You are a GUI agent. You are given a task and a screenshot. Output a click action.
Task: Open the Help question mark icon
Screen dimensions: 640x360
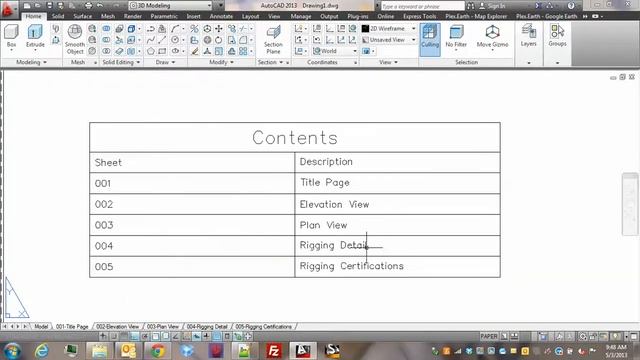(x=571, y=6)
